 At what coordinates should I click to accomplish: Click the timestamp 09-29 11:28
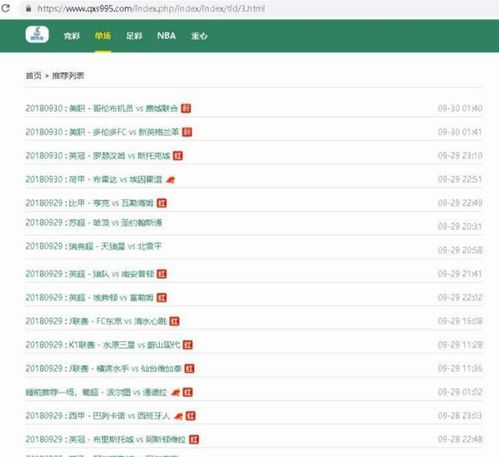point(460,345)
